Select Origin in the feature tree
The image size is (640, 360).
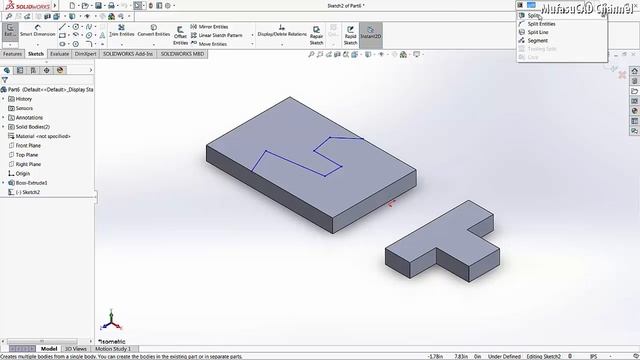tap(19, 173)
